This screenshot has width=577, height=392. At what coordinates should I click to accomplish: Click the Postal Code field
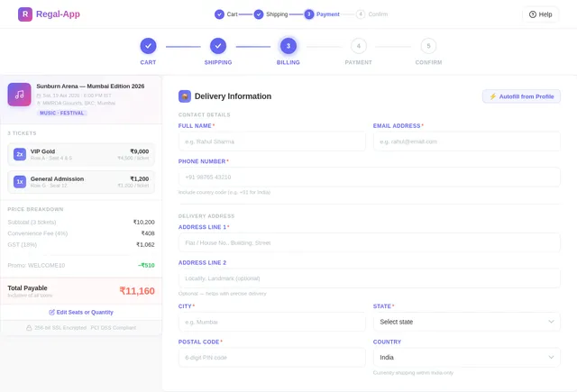point(272,358)
